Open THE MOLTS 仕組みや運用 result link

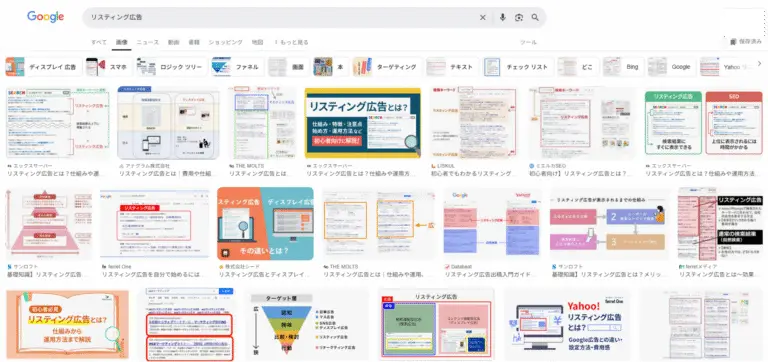point(379,270)
